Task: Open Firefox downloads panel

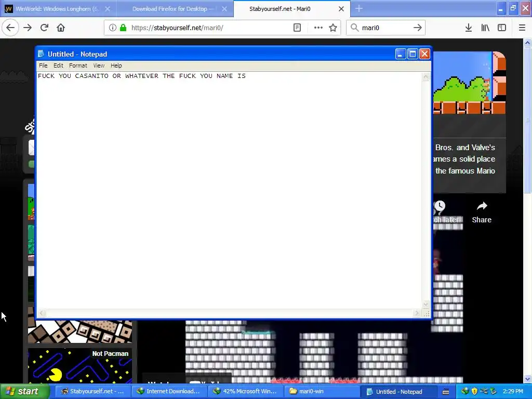Action: click(x=469, y=28)
